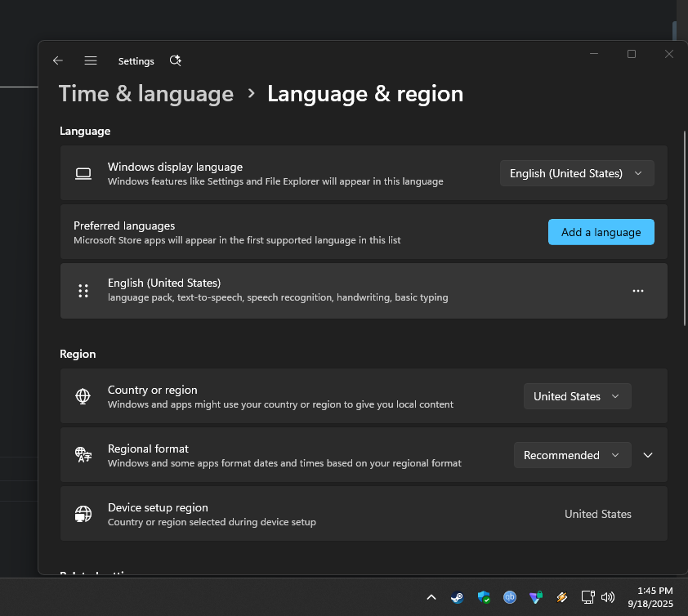Select the English (United States) language row

(364, 291)
